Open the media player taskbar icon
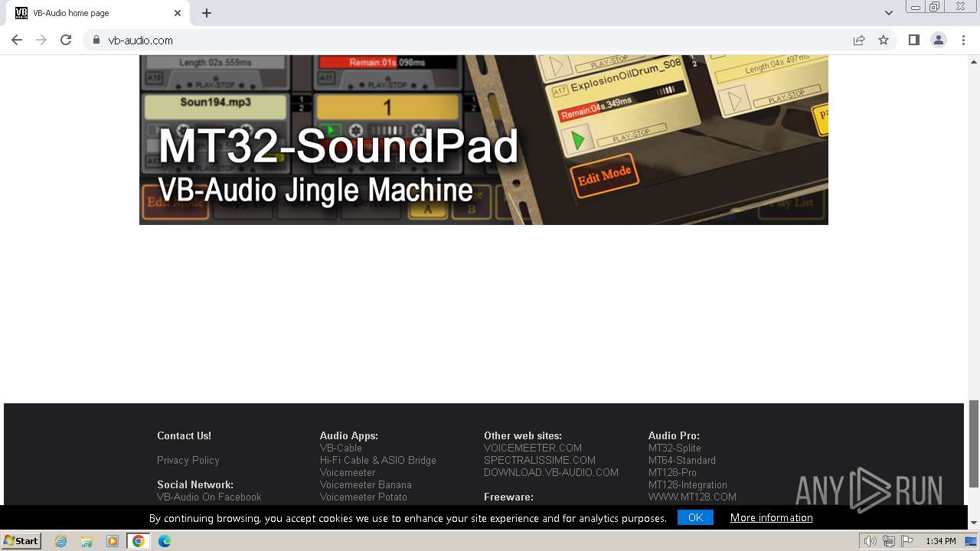The image size is (980, 551). [113, 541]
